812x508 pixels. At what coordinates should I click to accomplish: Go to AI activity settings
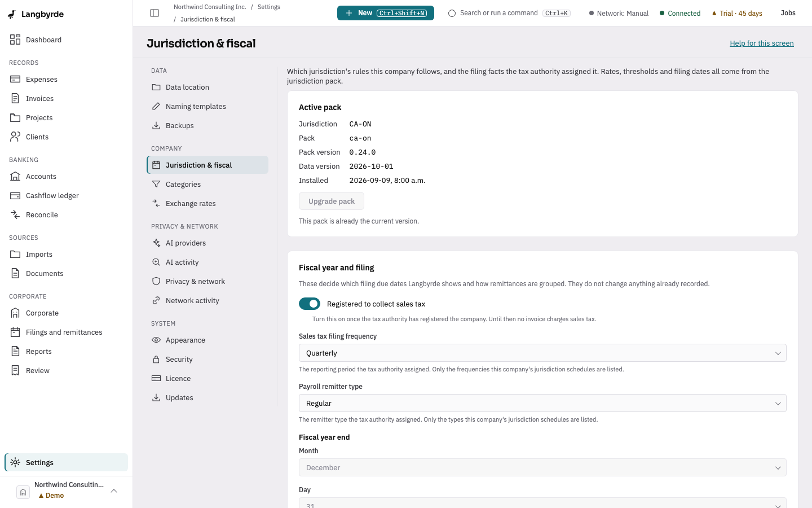[x=208, y=262]
